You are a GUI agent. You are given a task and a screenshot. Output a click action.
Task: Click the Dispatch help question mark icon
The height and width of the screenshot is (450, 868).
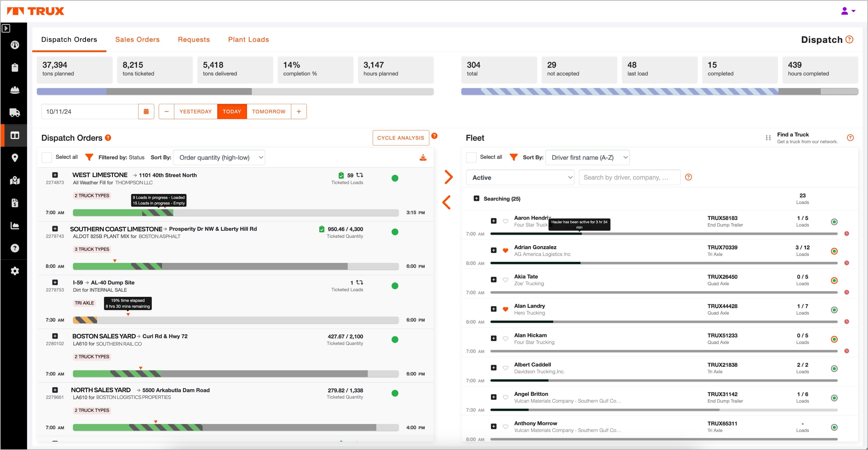pyautogui.click(x=851, y=39)
